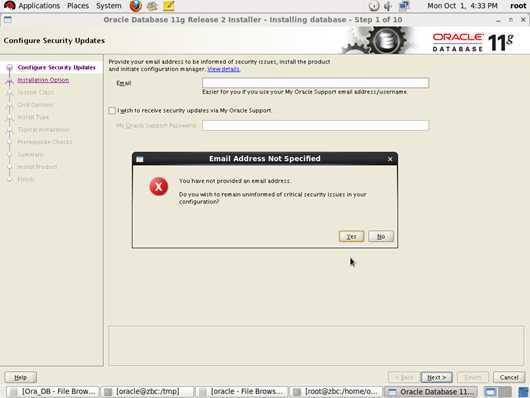This screenshot has height=398, width=530.
Task: Select Installation Option step
Action: [43, 80]
